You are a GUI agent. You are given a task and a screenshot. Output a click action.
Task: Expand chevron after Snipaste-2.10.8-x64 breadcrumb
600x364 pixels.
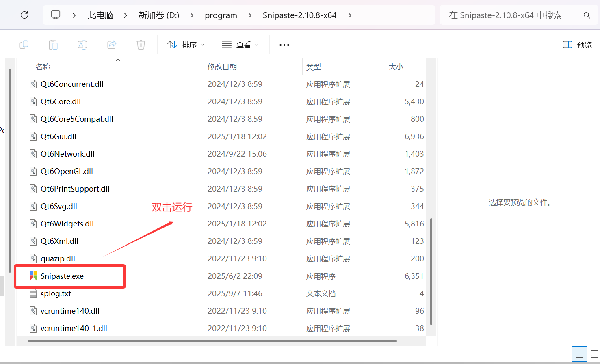coord(350,15)
